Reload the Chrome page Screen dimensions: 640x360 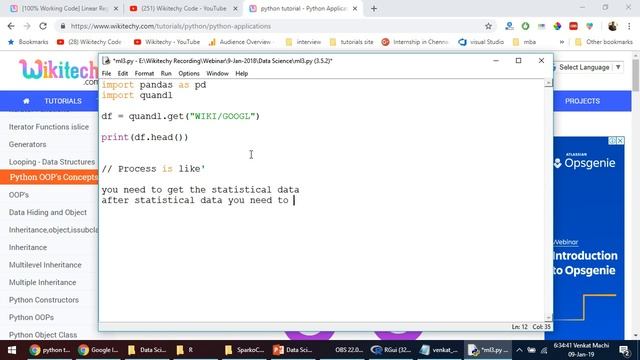(43, 26)
